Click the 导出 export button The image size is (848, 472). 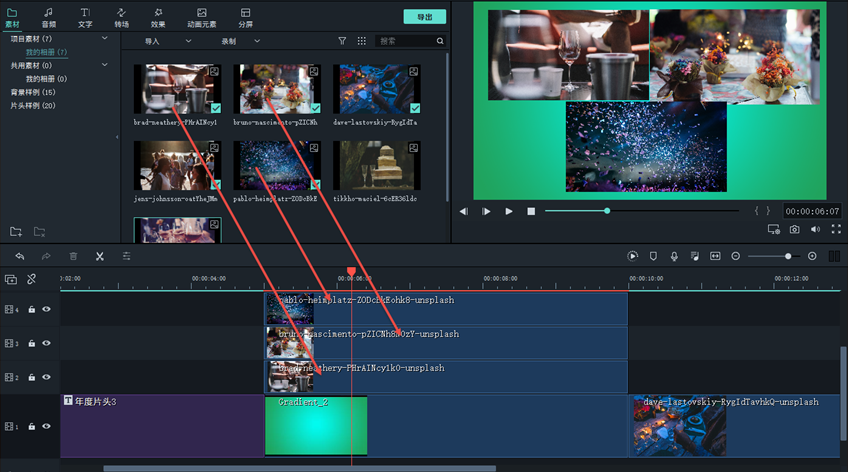(424, 17)
